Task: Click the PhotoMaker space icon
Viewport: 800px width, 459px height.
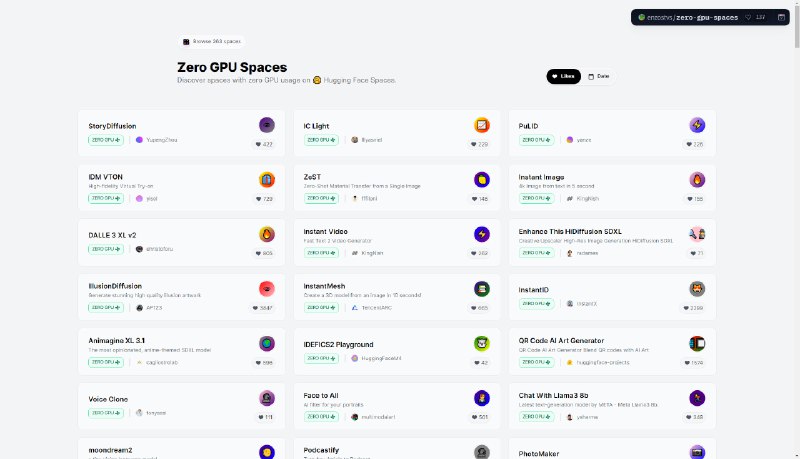Action: click(697, 452)
